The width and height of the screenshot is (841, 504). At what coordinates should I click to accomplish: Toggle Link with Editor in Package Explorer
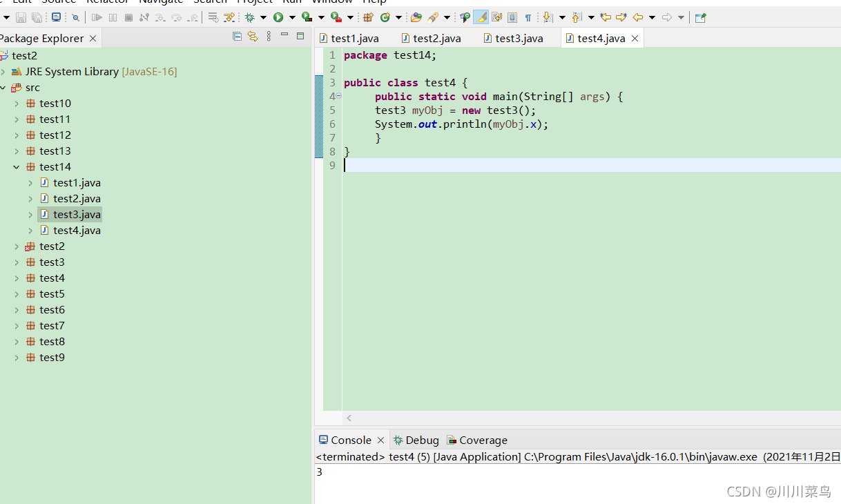coord(253,37)
